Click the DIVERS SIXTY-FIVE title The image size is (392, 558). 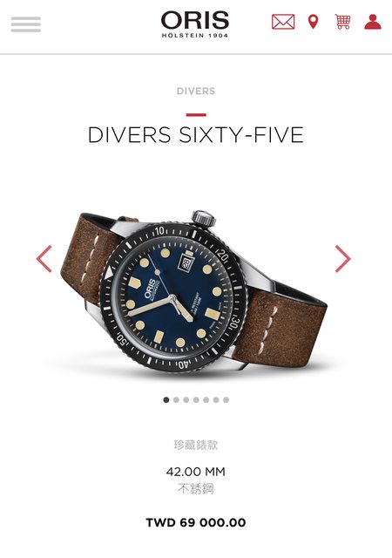click(x=196, y=135)
